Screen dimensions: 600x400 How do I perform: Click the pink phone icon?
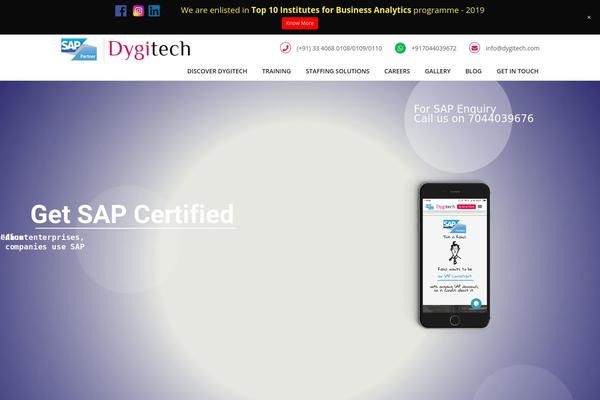tap(285, 48)
